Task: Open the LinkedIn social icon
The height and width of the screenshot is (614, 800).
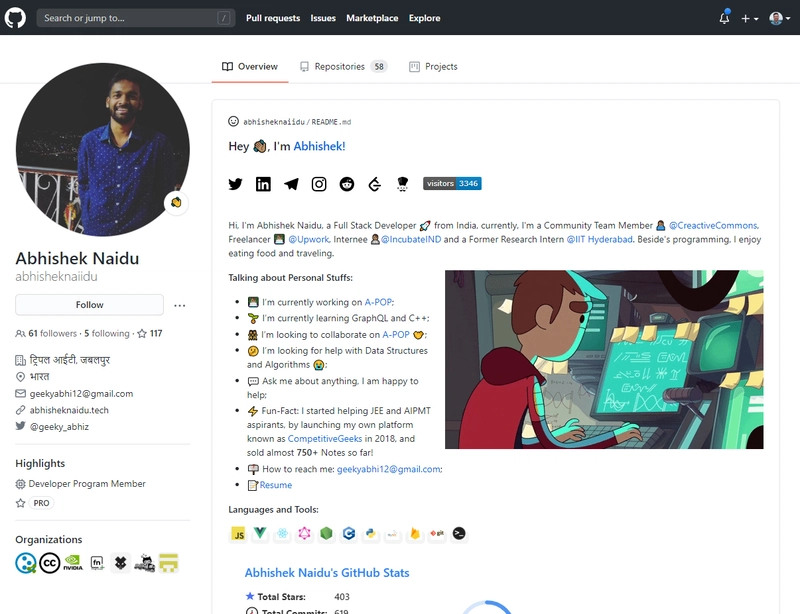Action: click(263, 184)
